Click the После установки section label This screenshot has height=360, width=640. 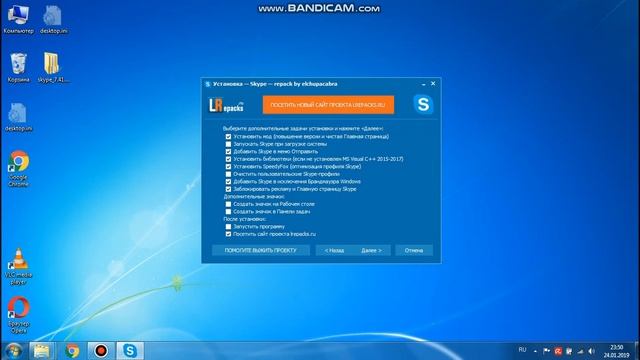[x=244, y=219]
